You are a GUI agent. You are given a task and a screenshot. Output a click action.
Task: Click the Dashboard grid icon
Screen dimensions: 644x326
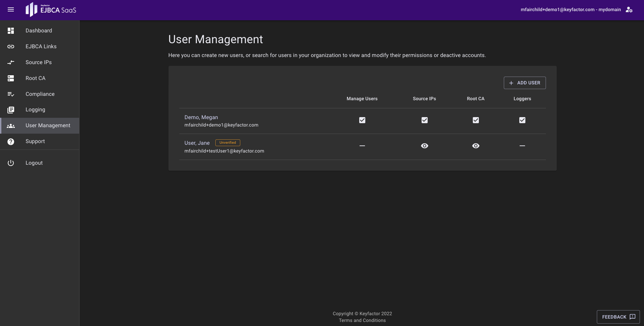11,31
